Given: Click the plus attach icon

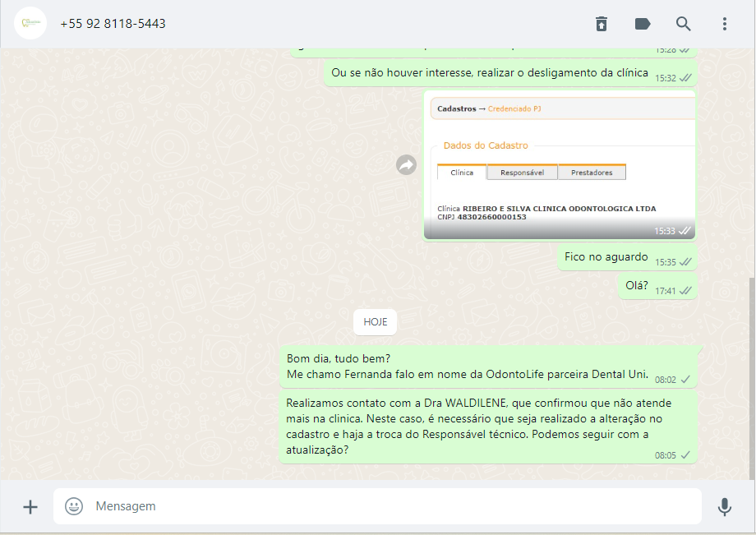Looking at the screenshot, I should point(30,506).
